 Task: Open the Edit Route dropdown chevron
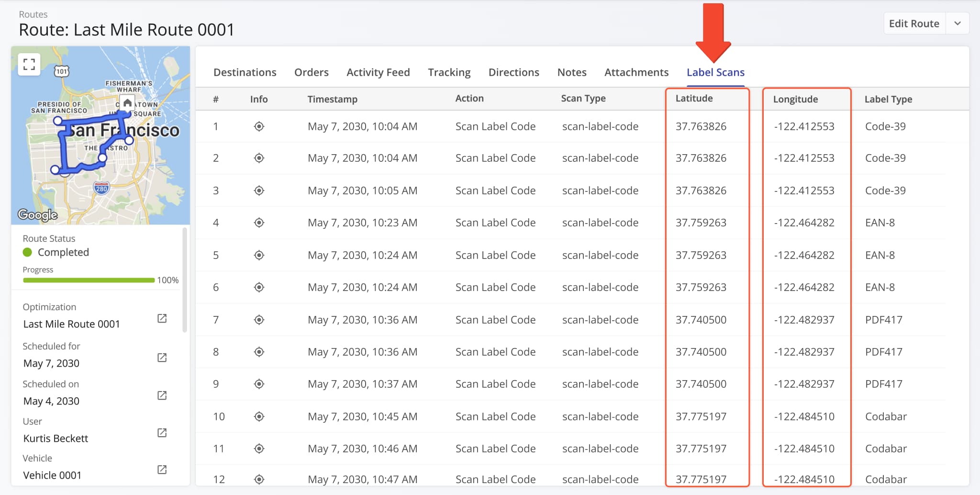tap(957, 23)
